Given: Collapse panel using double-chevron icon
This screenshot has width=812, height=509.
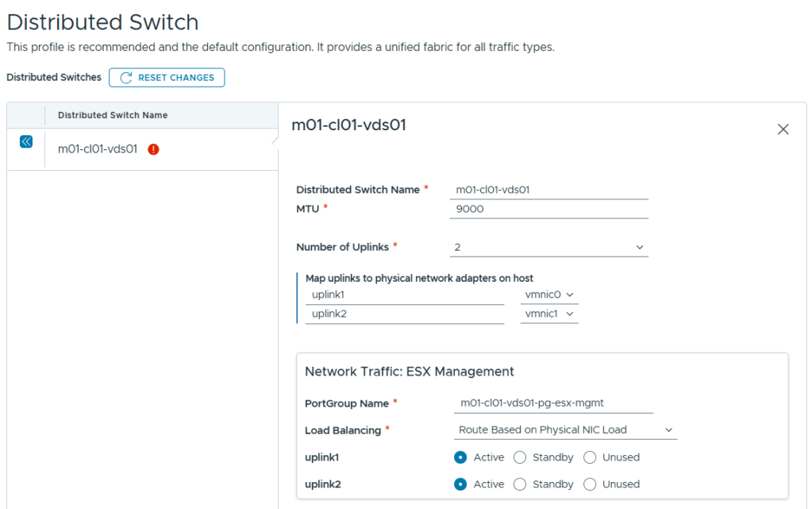Looking at the screenshot, I should coord(26,141).
